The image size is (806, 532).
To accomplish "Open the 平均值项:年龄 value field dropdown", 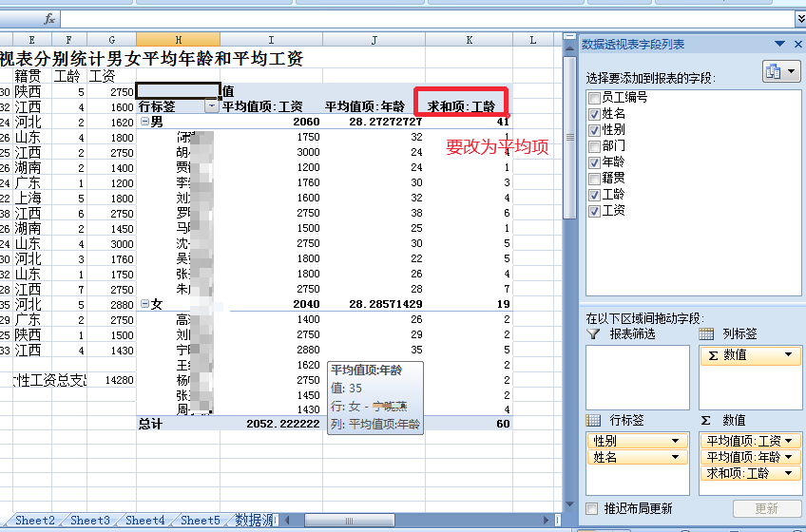I will (789, 457).
